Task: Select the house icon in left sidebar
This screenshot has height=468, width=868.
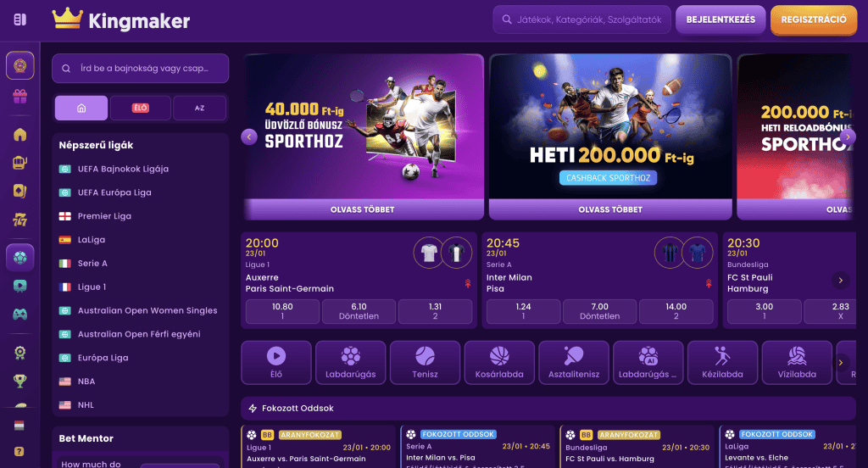Action: [x=20, y=135]
